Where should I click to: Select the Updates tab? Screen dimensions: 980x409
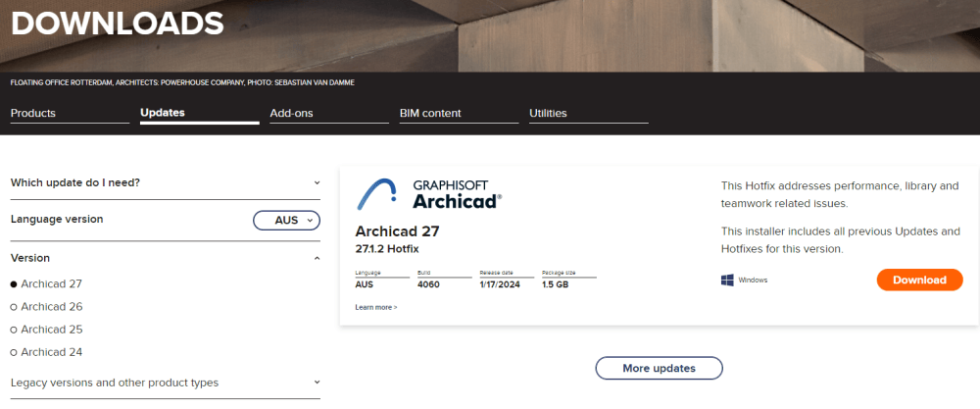pos(163,113)
